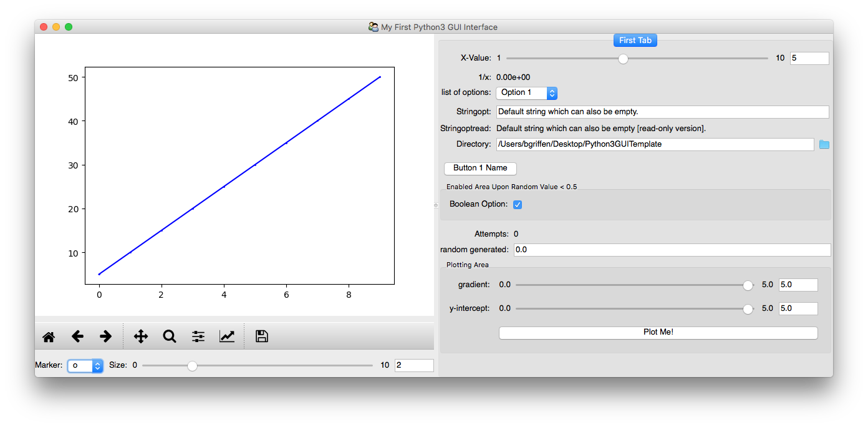Click the gradient slider handle
Image resolution: width=868 pixels, height=427 pixels.
point(748,285)
